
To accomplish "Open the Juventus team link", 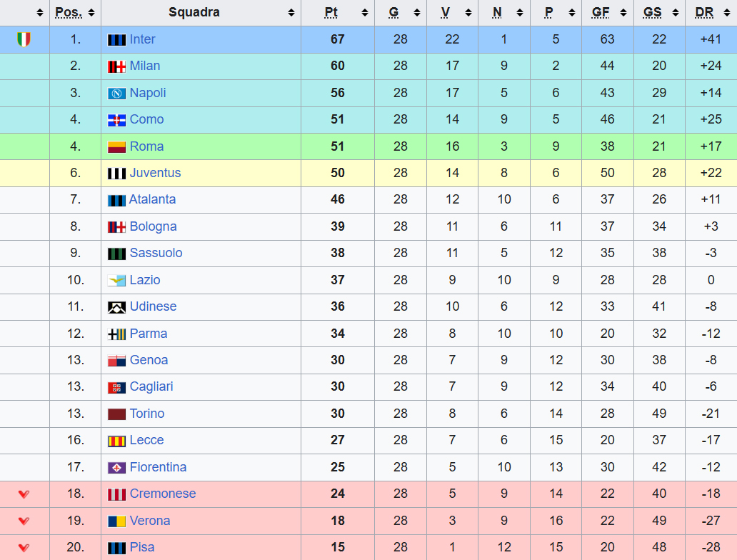I will tap(155, 173).
